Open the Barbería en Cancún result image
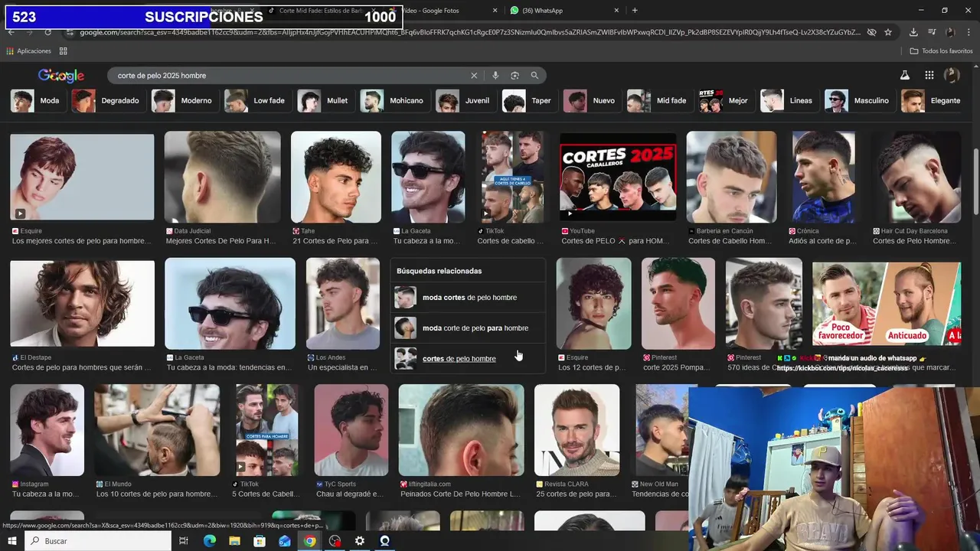The height and width of the screenshot is (551, 980). 731,177
